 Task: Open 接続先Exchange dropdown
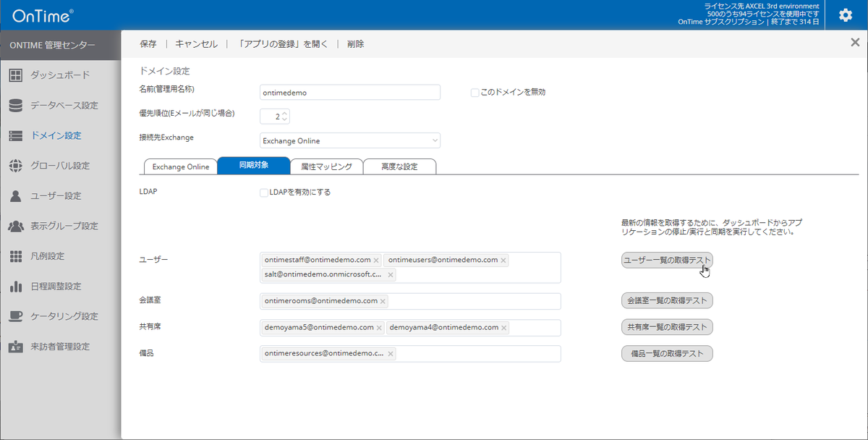click(349, 140)
